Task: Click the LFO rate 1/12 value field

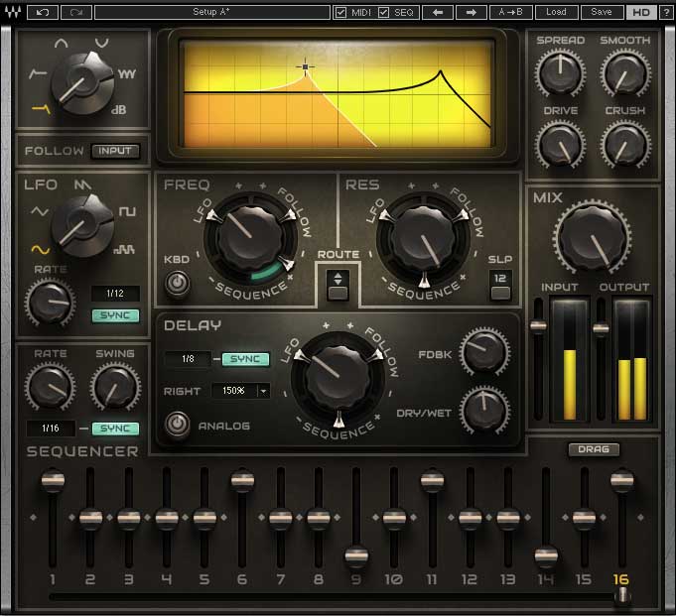Action: pos(115,294)
